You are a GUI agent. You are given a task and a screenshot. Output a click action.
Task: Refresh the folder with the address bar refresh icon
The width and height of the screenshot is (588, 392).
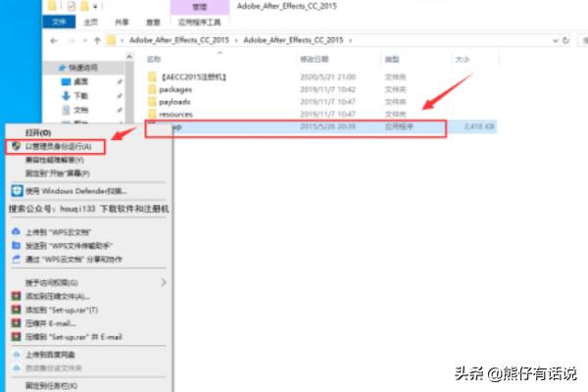click(x=565, y=40)
